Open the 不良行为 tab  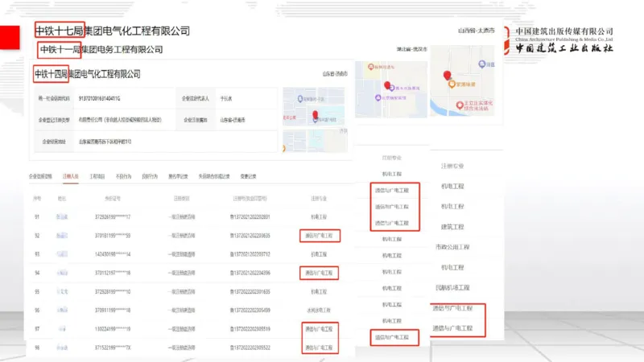(x=123, y=176)
